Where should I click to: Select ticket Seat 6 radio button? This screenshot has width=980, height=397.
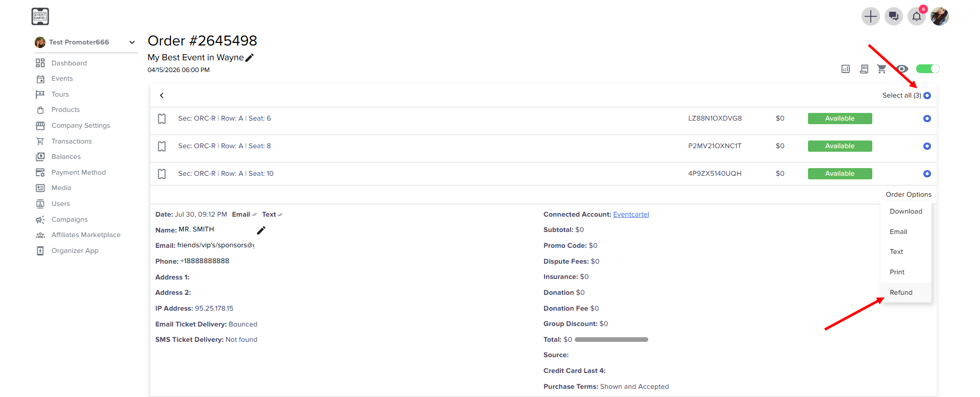point(927,119)
